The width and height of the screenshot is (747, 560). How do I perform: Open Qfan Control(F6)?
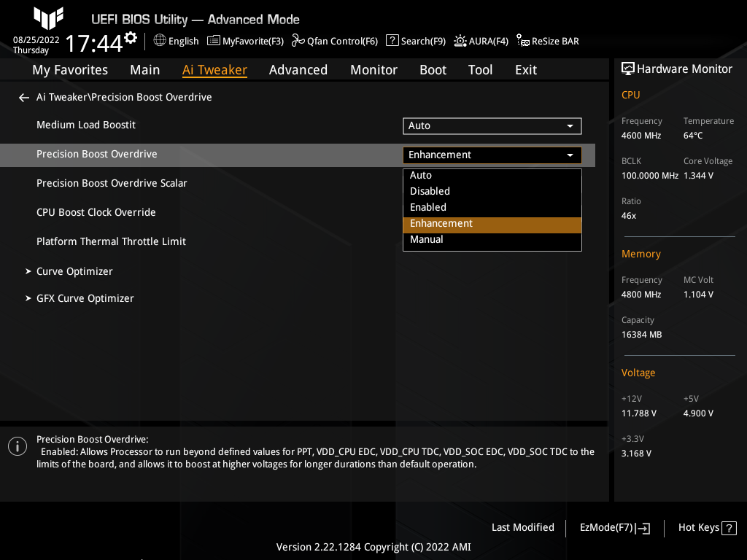click(335, 41)
